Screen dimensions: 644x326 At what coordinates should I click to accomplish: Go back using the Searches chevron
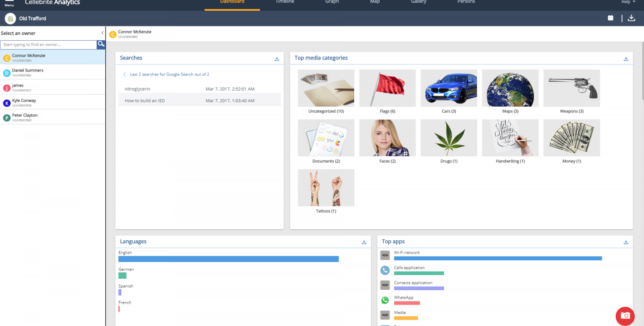pos(124,75)
